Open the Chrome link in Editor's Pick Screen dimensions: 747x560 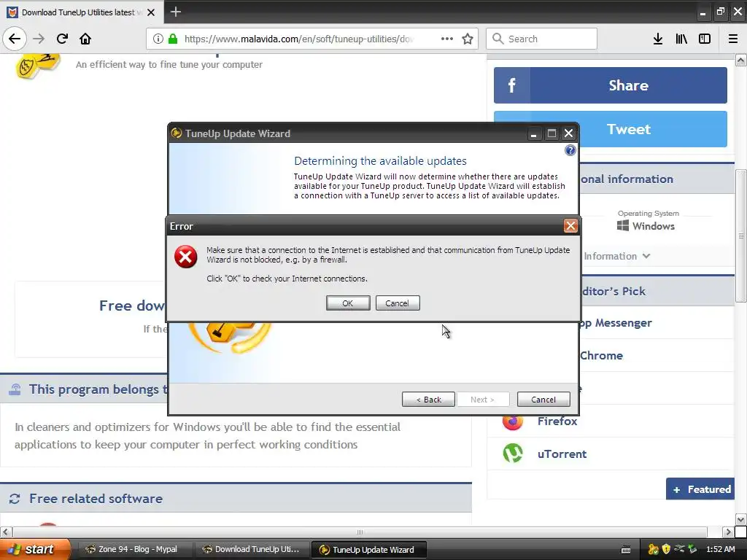click(601, 356)
